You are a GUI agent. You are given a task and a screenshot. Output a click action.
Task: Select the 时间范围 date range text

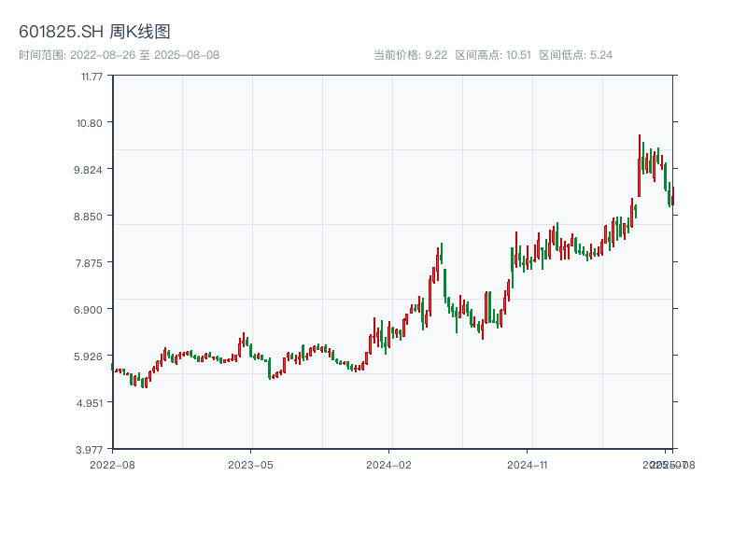tap(119, 55)
